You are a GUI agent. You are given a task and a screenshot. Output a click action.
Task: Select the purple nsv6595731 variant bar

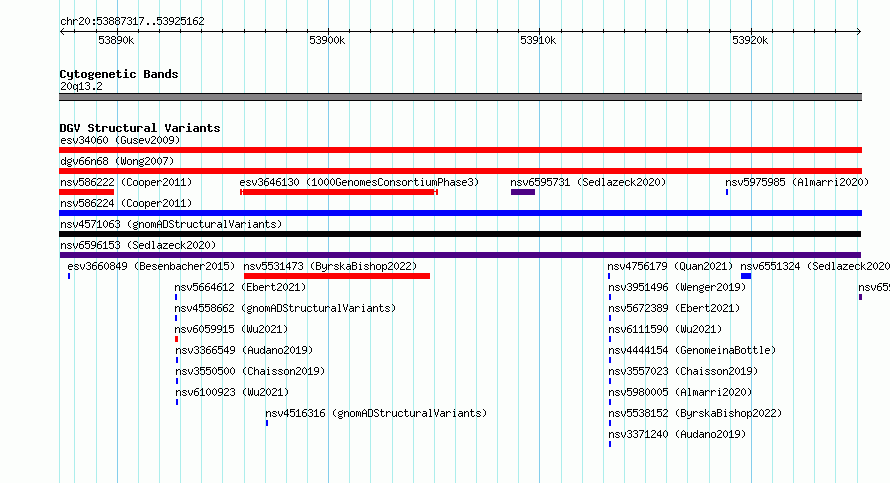pyautogui.click(x=523, y=192)
